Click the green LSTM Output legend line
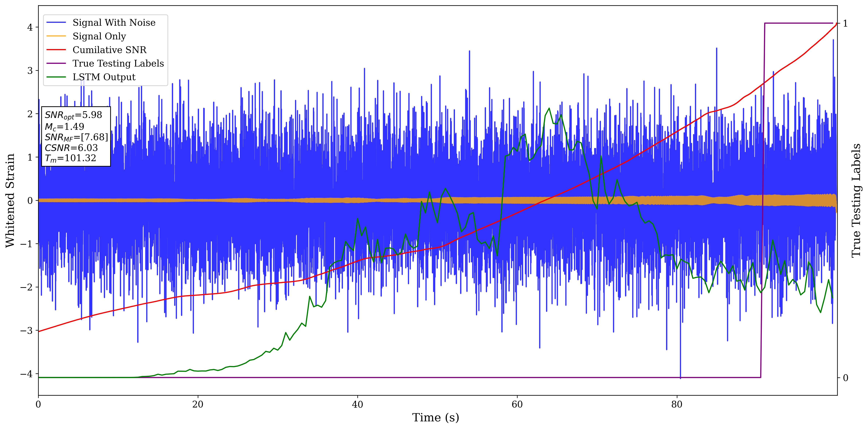 point(56,77)
